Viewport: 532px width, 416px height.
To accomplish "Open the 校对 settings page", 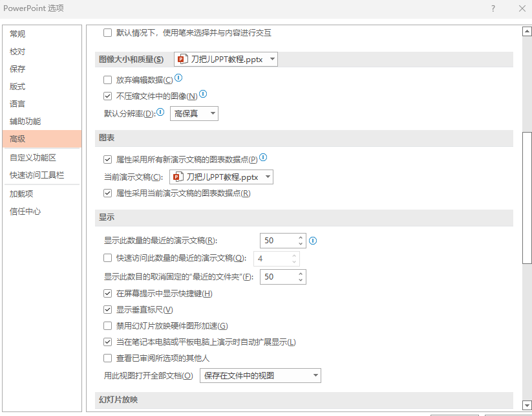I will pyautogui.click(x=42, y=52).
